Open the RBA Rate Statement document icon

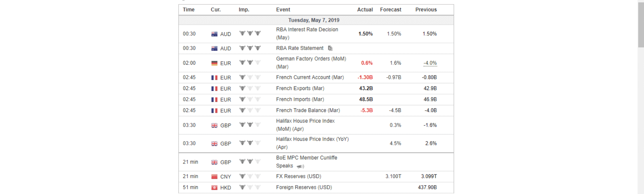[x=330, y=48]
